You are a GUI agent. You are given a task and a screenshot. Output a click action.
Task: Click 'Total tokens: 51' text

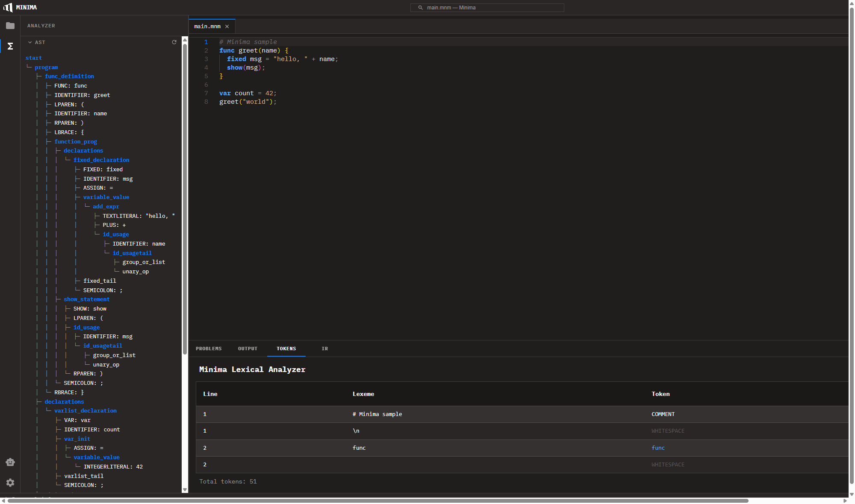(x=228, y=482)
